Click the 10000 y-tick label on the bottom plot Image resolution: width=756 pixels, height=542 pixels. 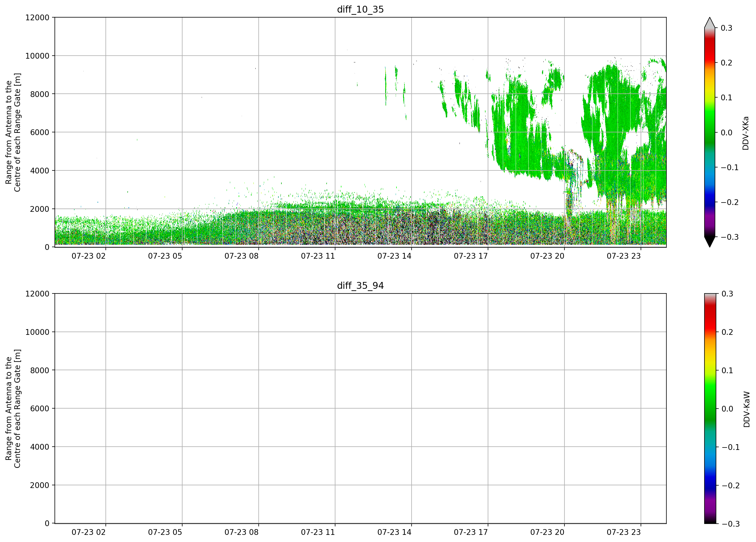pyautogui.click(x=37, y=332)
